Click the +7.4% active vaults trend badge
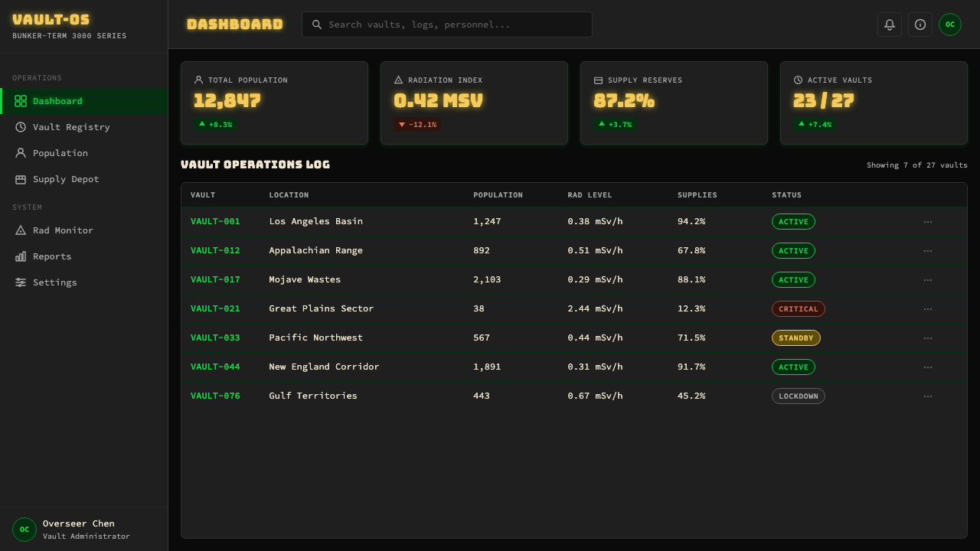Viewport: 980px width, 551px height. click(x=815, y=124)
